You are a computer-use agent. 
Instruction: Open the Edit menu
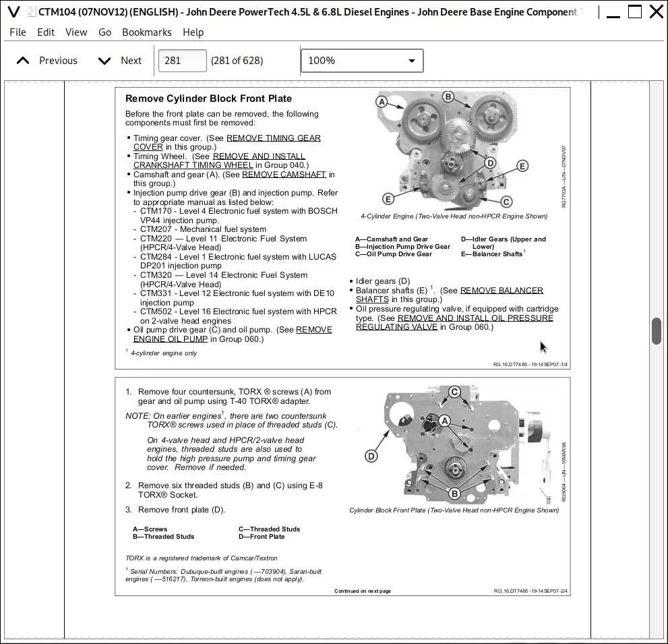click(46, 32)
